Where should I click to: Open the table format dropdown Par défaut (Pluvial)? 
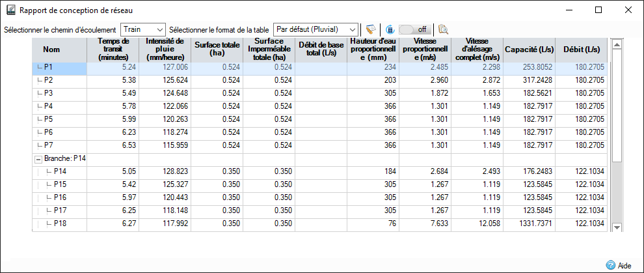(315, 29)
